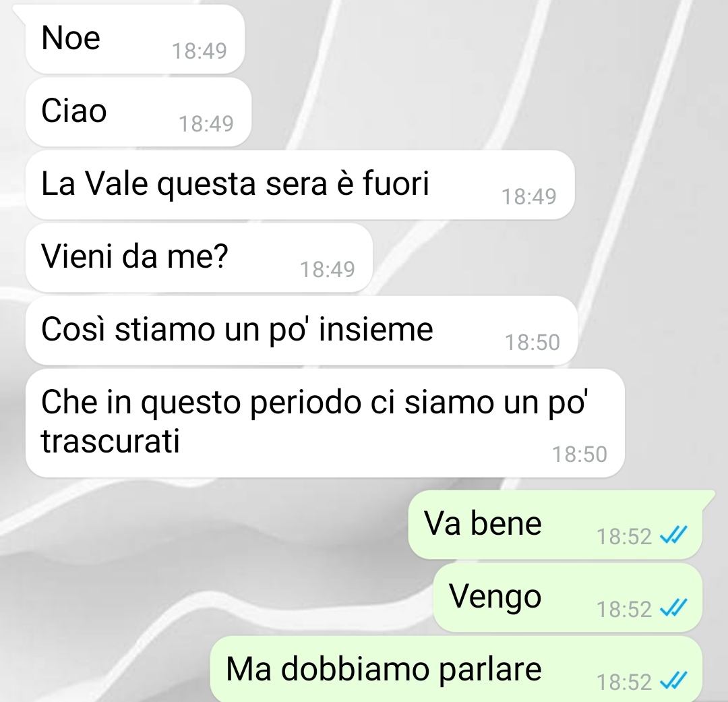Tap the message ending in 'trascurati'
The height and width of the screenshot is (702, 728).
coord(325,423)
